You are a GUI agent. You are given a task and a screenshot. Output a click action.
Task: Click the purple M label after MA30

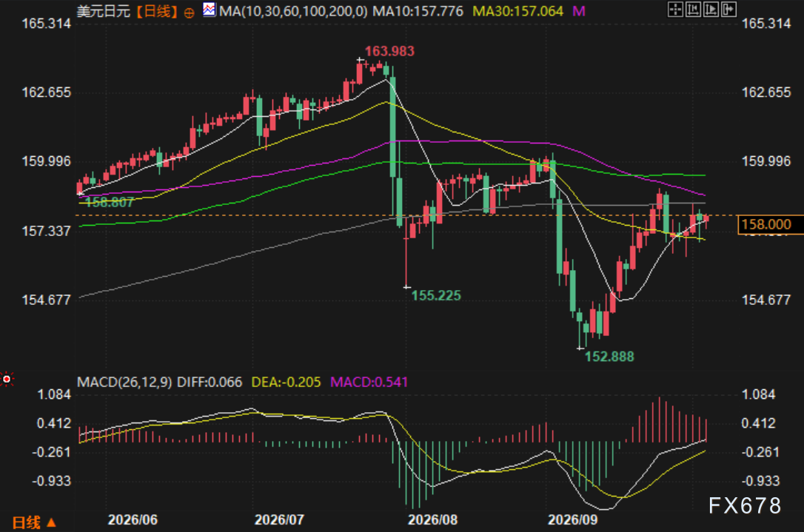[579, 11]
